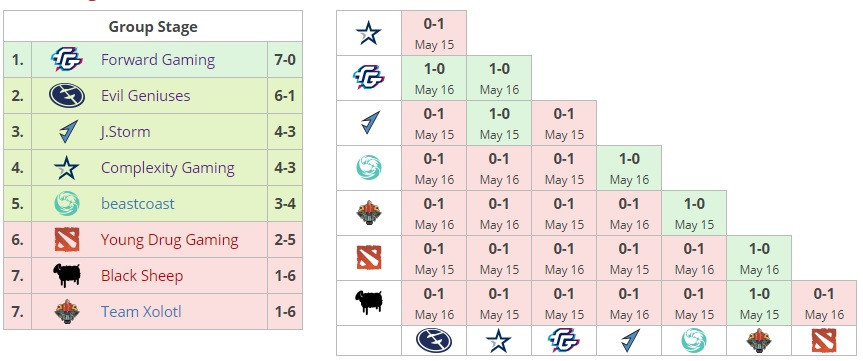
Task: Open the Team Xolotl team link
Action: tap(141, 312)
